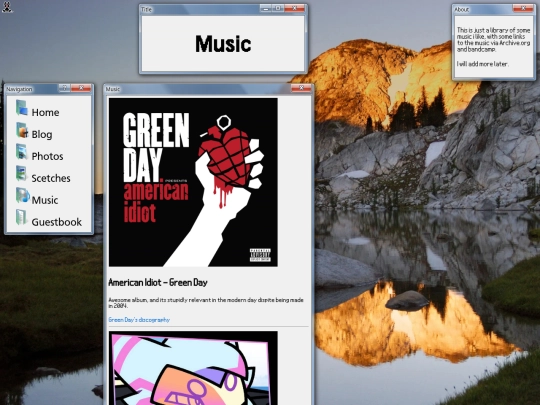The height and width of the screenshot is (405, 540).
Task: Open the Photos folder icon in Navigation
Action: (22, 152)
